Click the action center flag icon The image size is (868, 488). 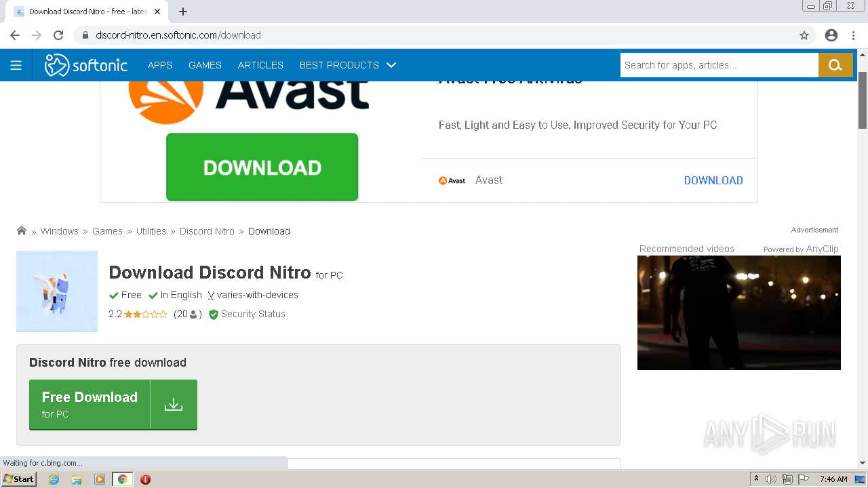(x=804, y=479)
